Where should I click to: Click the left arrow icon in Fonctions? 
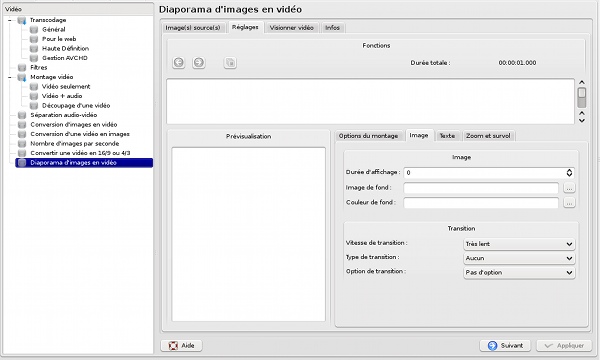(x=179, y=62)
